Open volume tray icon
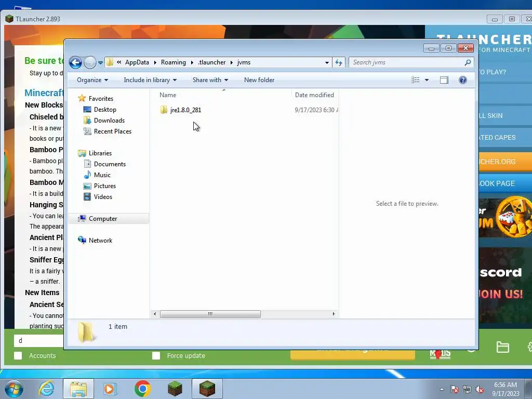 coord(480,389)
